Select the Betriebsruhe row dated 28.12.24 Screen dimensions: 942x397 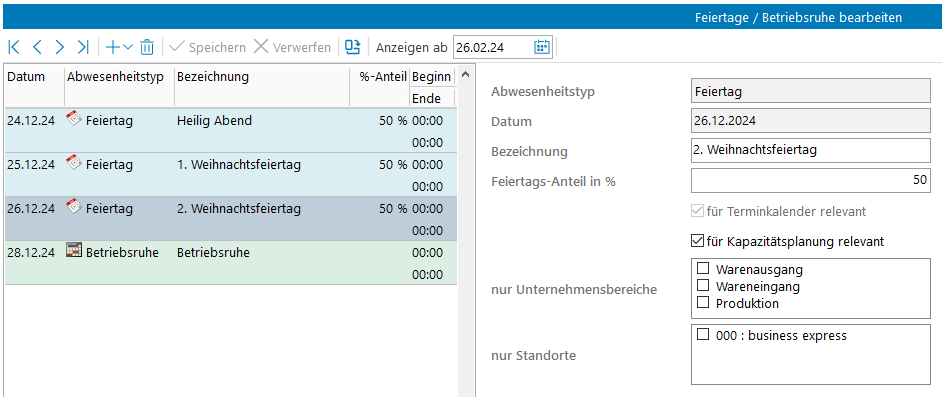231,263
